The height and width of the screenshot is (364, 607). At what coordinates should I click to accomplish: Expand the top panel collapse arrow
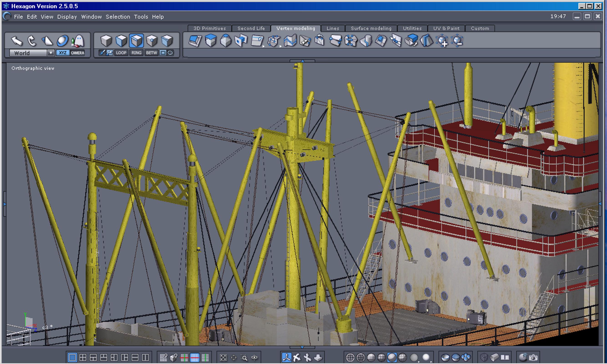point(302,61)
